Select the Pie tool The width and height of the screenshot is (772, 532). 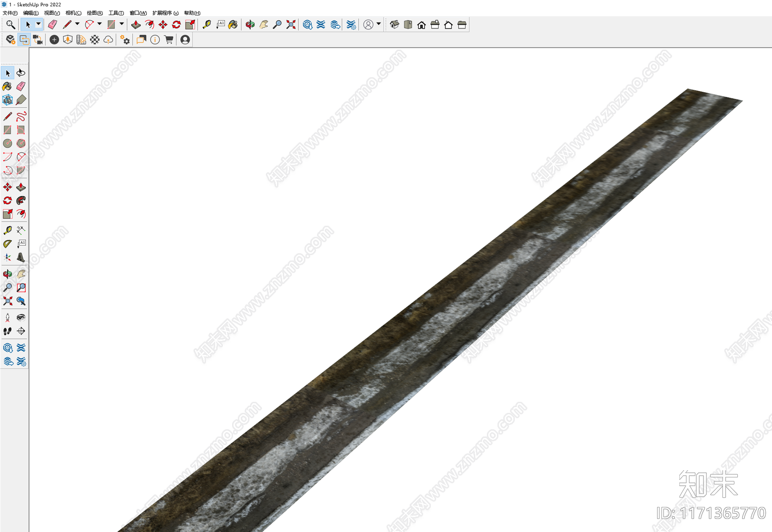(x=21, y=170)
